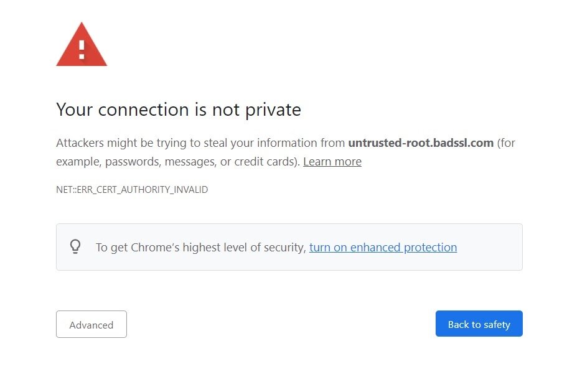This screenshot has width=585, height=392.
Task: Click the lightbulb icon in the tip box
Action: [75, 247]
